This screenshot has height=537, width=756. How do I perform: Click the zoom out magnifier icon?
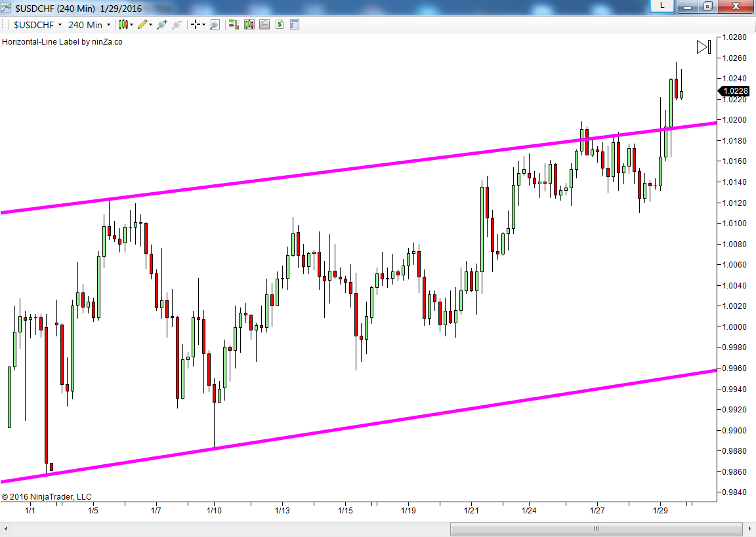click(177, 24)
